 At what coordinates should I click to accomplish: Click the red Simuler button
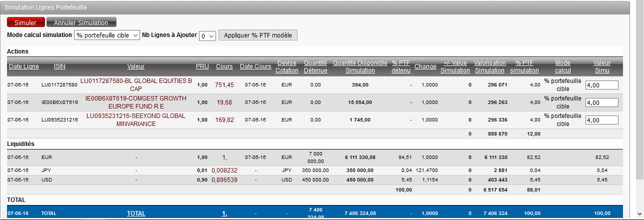coord(25,22)
